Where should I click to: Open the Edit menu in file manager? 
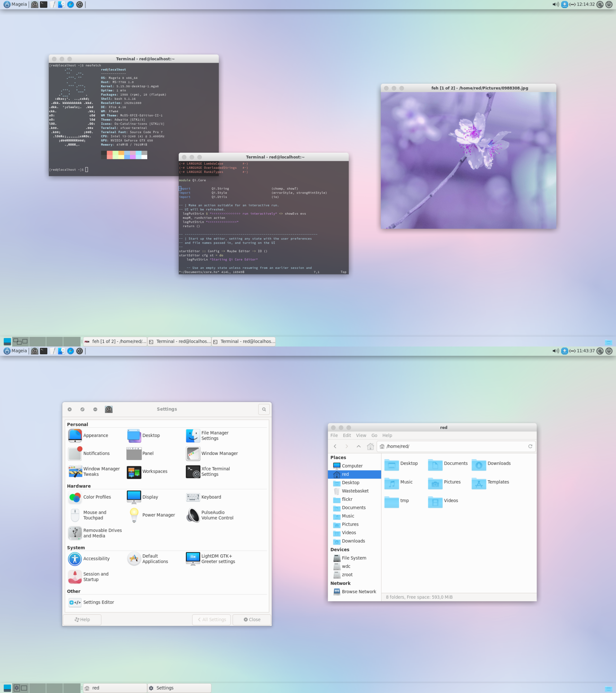(x=347, y=436)
